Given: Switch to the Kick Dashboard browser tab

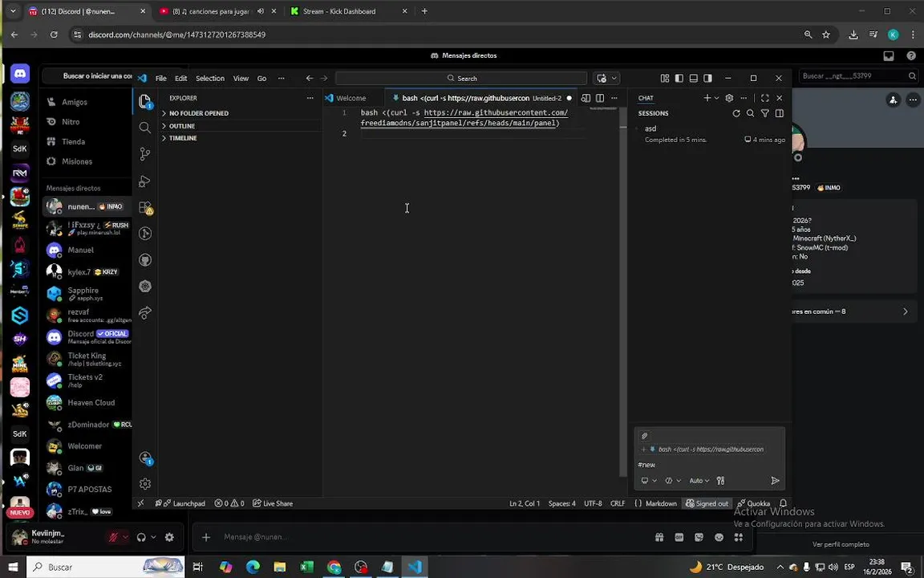Looking at the screenshot, I should 347,11.
